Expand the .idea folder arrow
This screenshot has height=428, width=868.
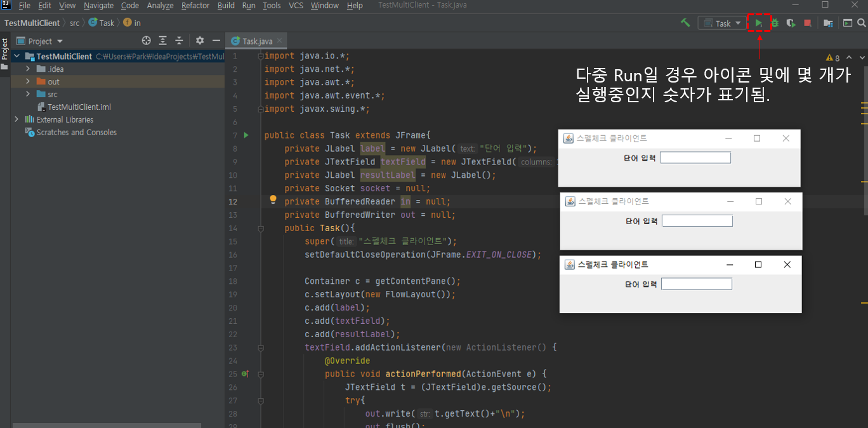[x=28, y=69]
